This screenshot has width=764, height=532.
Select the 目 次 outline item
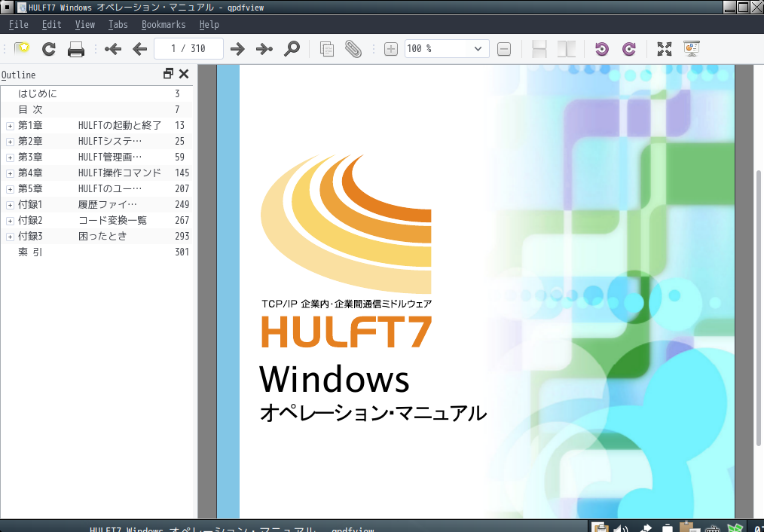(30, 109)
